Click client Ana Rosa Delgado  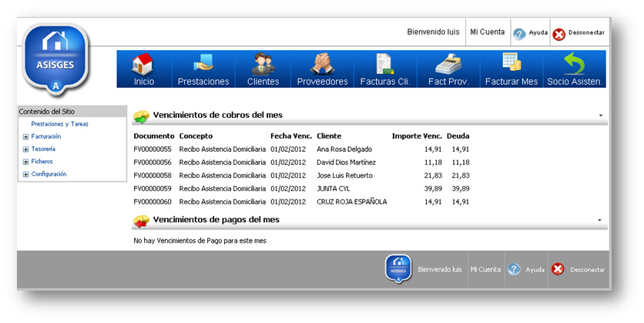pos(344,150)
